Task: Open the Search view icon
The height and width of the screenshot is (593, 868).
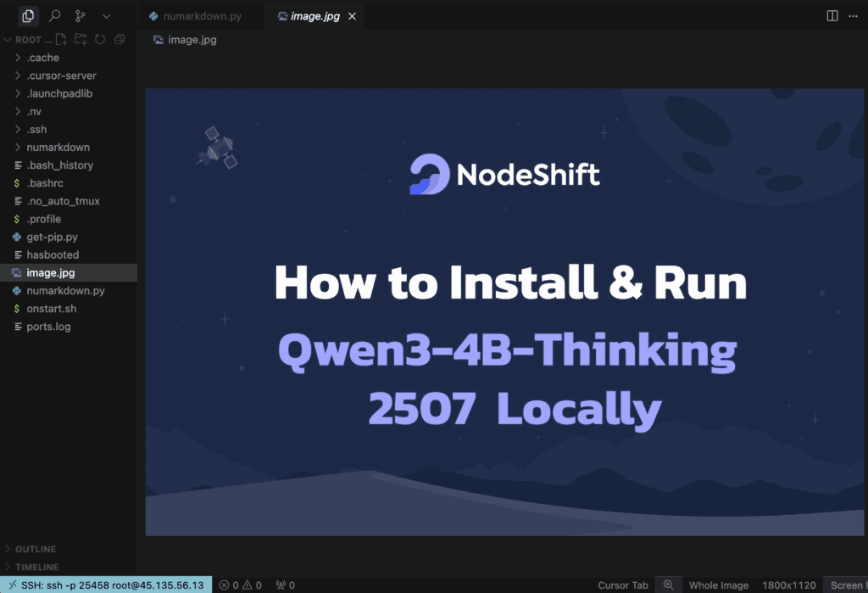Action: tap(54, 16)
